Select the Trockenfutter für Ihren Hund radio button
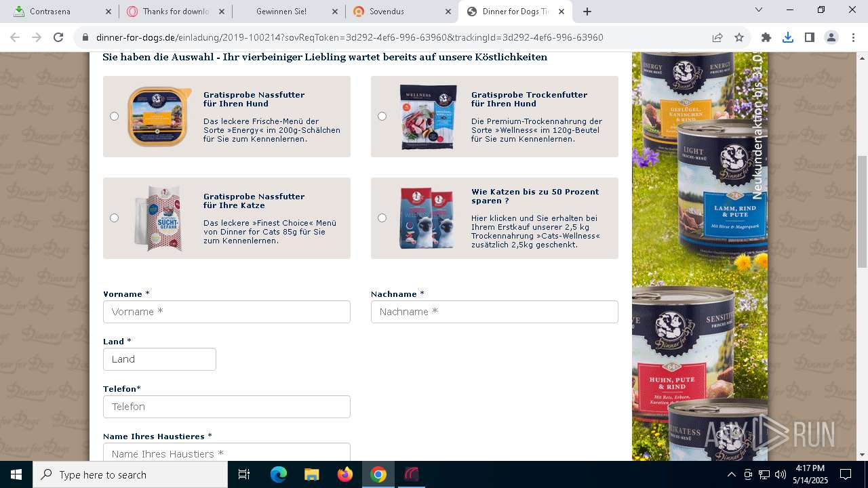This screenshot has height=488, width=868. (x=382, y=117)
